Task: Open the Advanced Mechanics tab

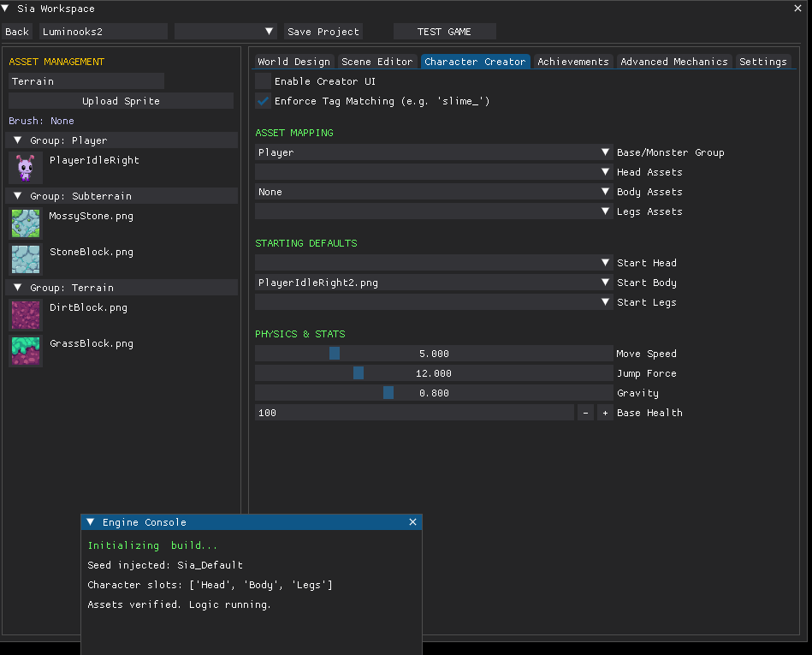Action: [674, 62]
